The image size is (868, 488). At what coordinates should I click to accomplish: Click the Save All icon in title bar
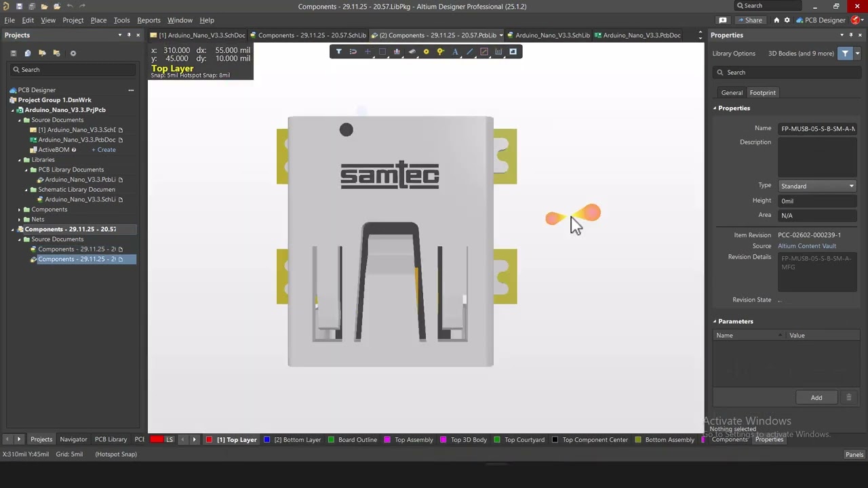(31, 6)
